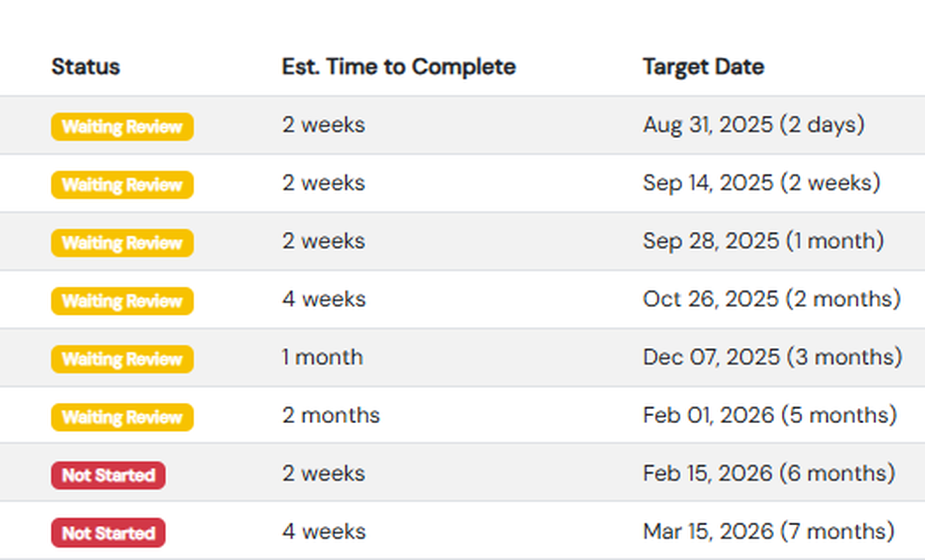Click the 2 months time estimate cell

[x=331, y=416]
